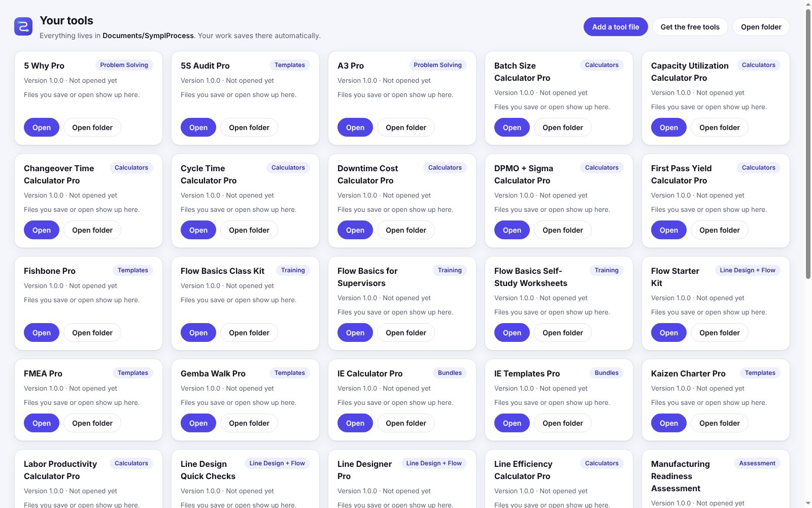Viewport: 812px width, 508px height.
Task: Open folder for FMEA Pro
Action: click(x=92, y=423)
